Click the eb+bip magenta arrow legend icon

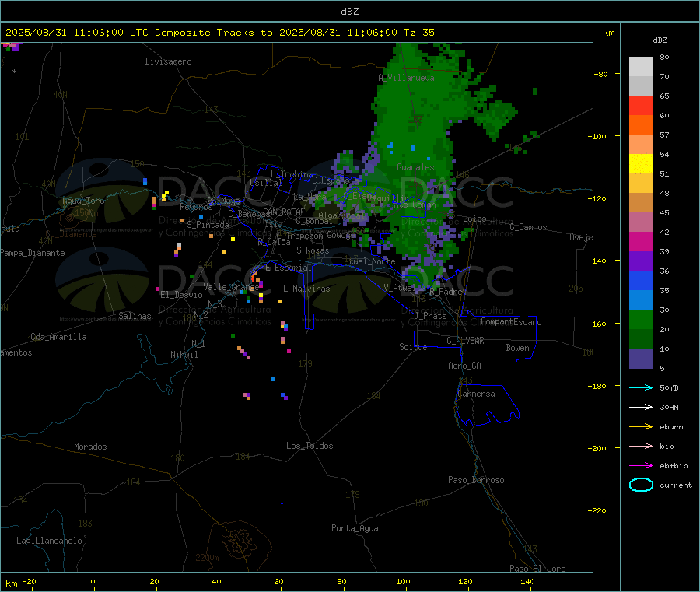coord(641,465)
